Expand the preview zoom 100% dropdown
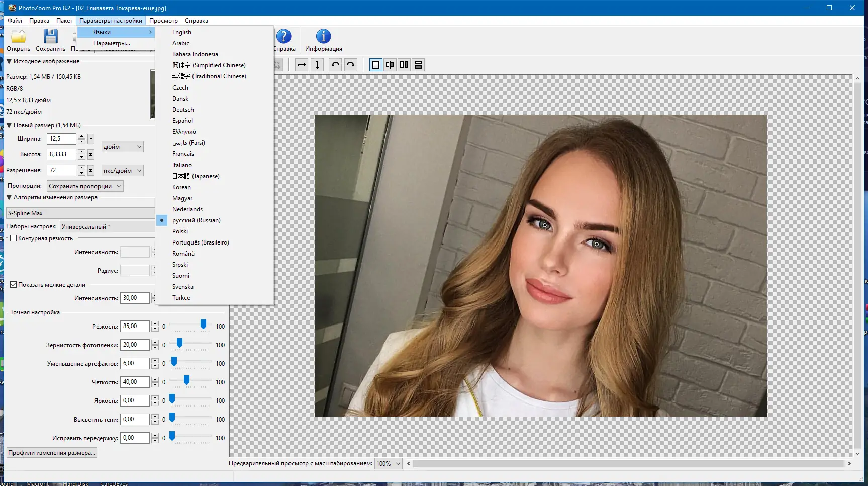868x486 pixels. [389, 464]
